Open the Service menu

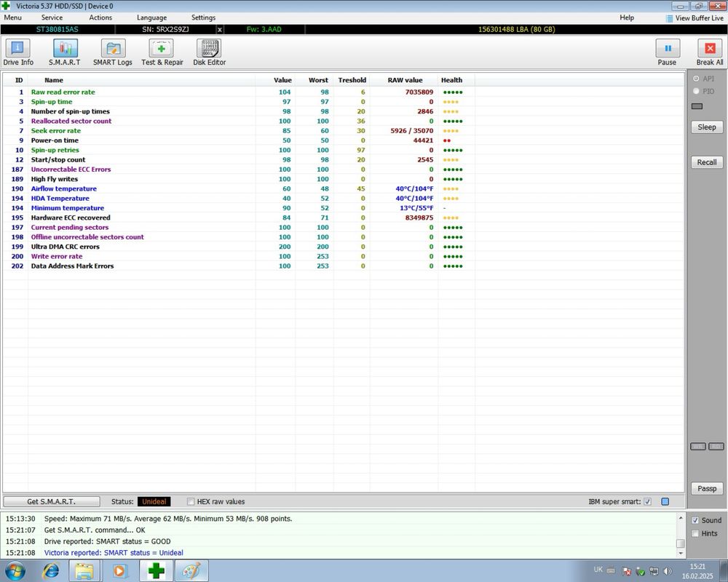click(x=52, y=17)
